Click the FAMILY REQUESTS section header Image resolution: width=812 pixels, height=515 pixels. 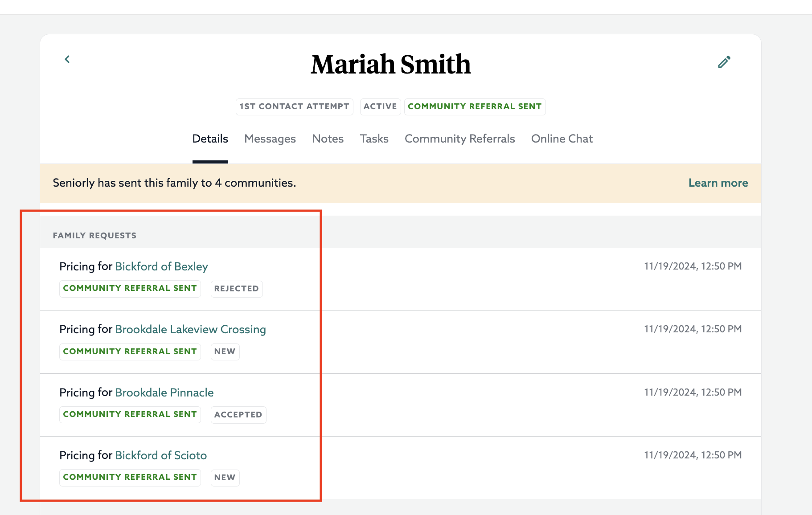95,236
